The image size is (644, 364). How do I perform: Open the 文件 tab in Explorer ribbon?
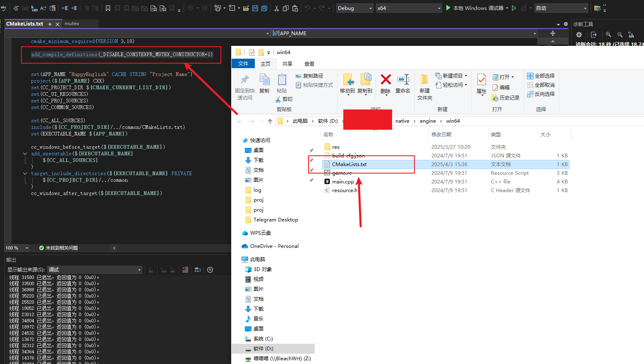click(x=243, y=64)
